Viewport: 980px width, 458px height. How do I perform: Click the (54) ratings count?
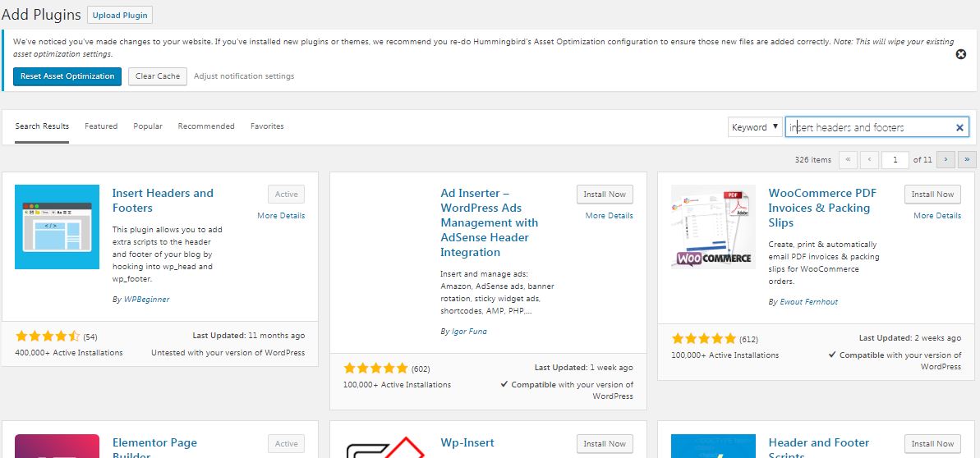pyautogui.click(x=90, y=337)
